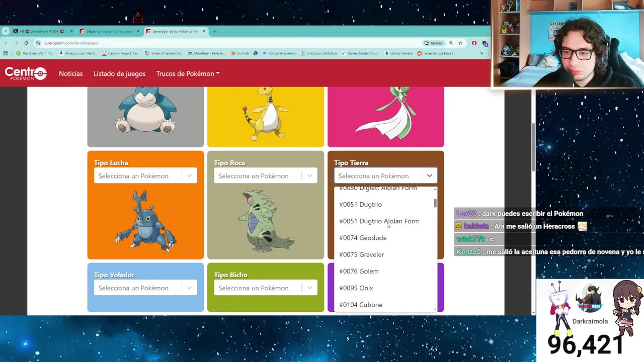Close the Darkraimola X tab
Screen dimensions: 644x362
[x=71, y=31]
